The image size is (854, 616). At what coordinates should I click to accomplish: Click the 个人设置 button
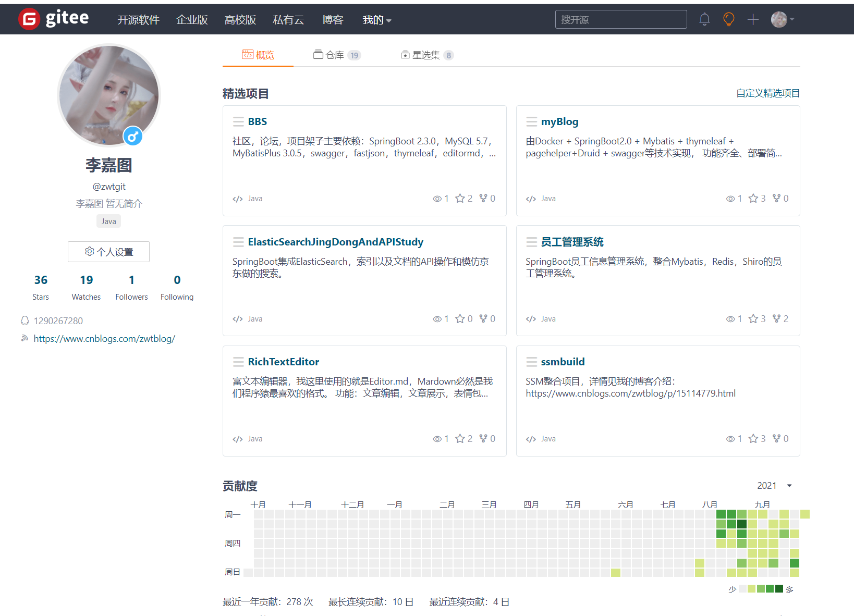click(108, 252)
